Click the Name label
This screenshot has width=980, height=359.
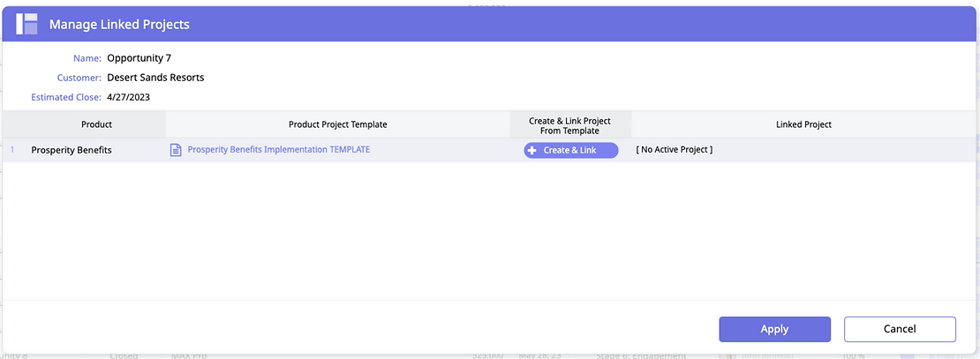pos(87,59)
